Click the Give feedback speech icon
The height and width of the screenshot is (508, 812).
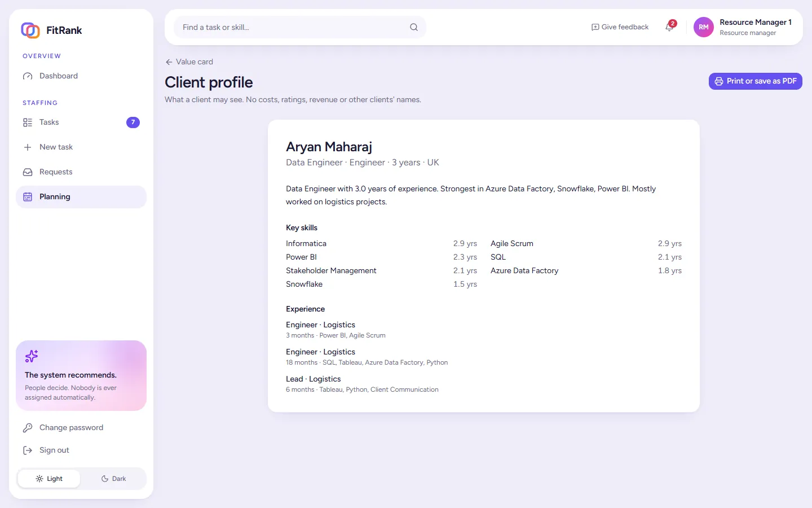(x=595, y=27)
